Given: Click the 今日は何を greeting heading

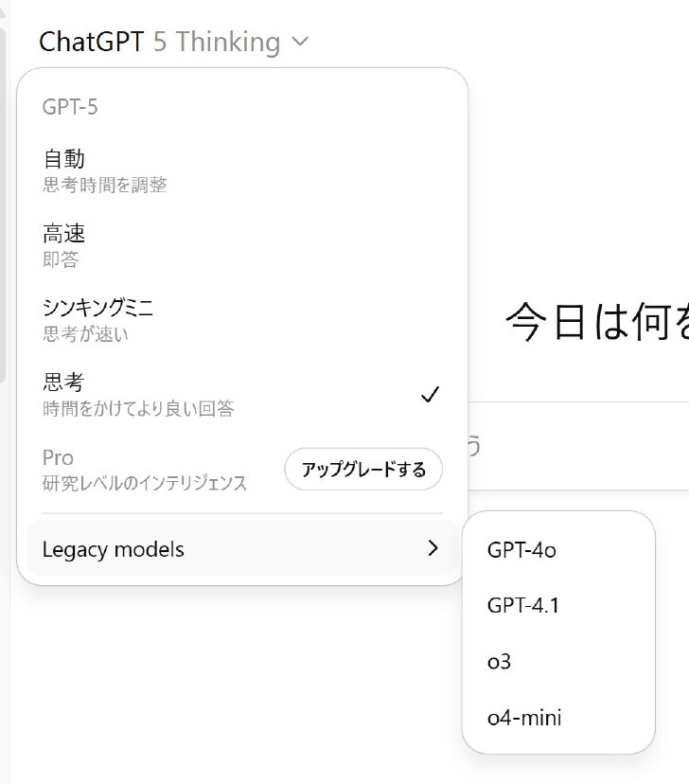Looking at the screenshot, I should 597,322.
